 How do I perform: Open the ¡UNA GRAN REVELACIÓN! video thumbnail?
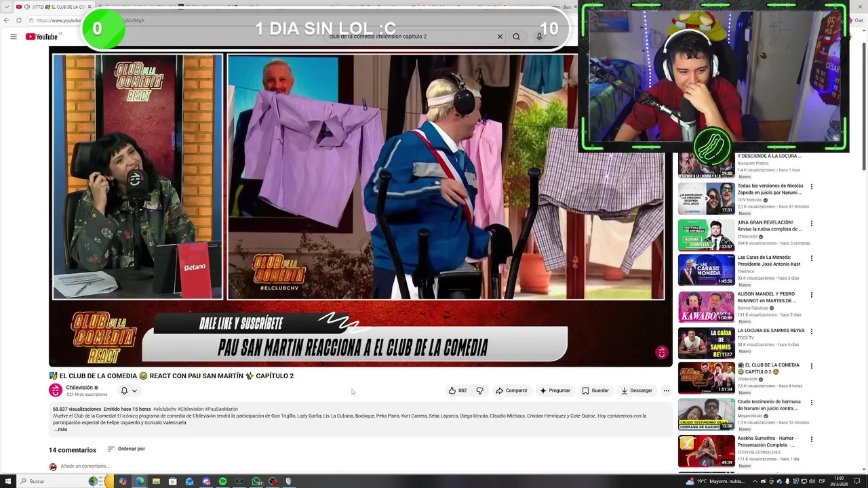706,235
